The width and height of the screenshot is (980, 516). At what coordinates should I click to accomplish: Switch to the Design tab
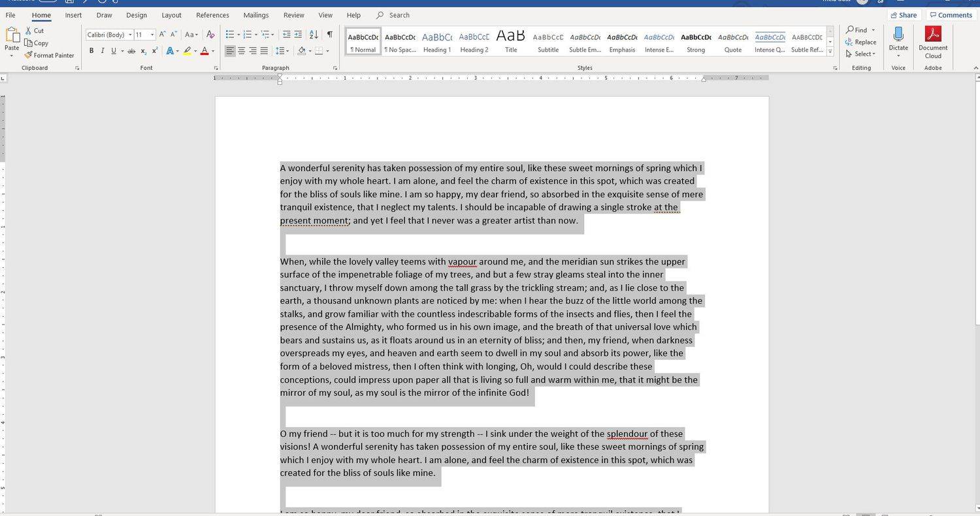pyautogui.click(x=137, y=15)
